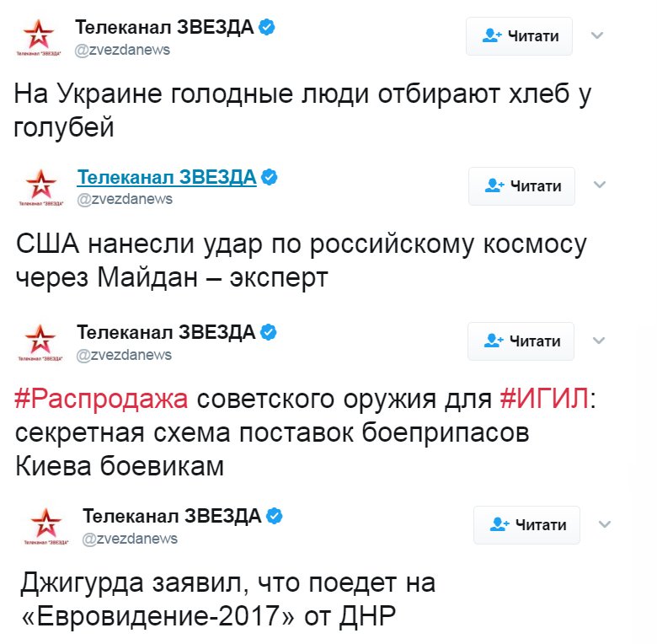
Task: Open chevron dropdown on the Майдан tweet
Action: [600, 185]
